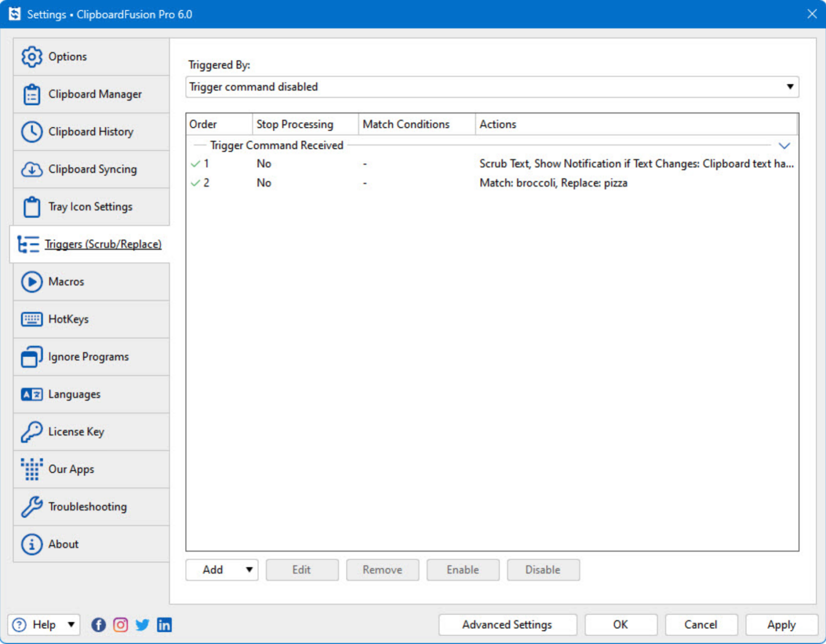
Task: Click the Stop Processing column header
Action: tap(305, 124)
